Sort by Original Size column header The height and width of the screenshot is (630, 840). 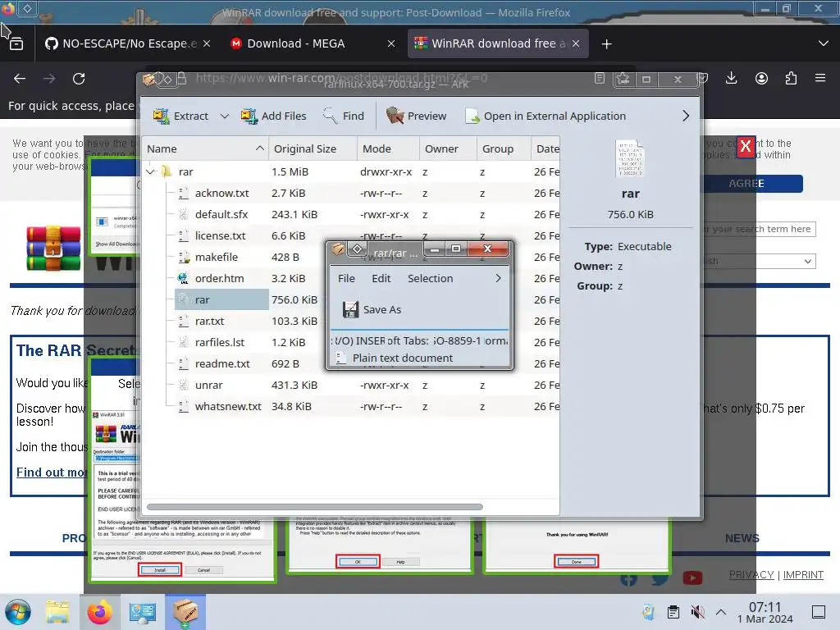(313, 148)
